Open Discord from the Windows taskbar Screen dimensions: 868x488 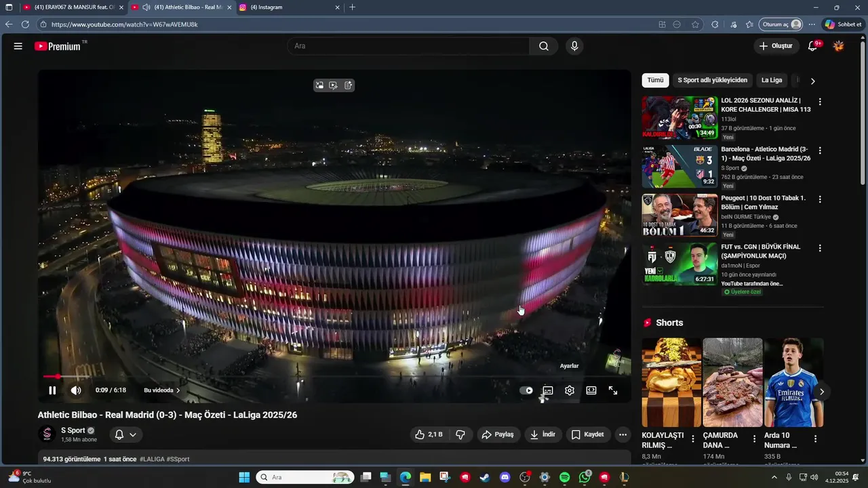tap(505, 477)
